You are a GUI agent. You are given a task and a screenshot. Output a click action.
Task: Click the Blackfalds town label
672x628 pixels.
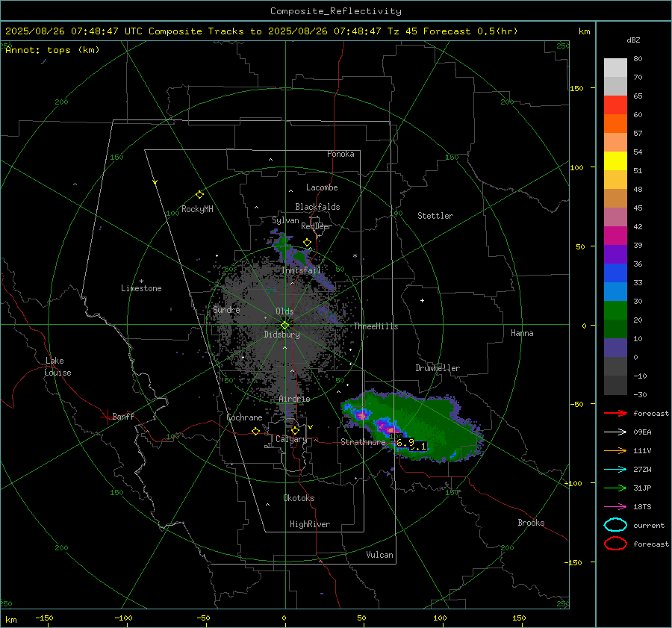[x=317, y=207]
